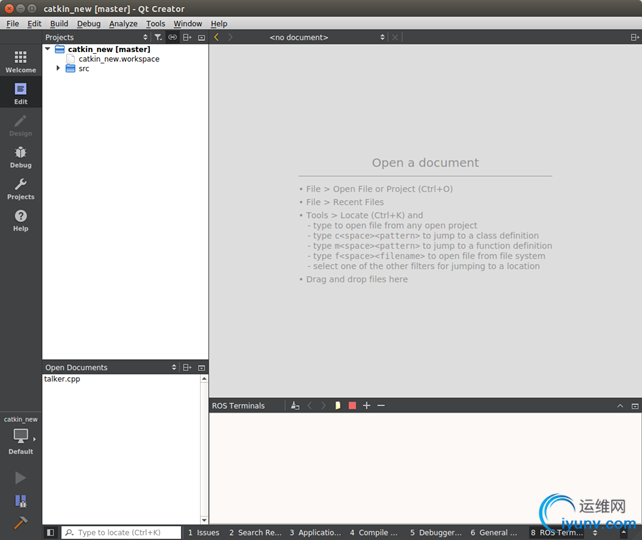This screenshot has width=642, height=540.
Task: Open the Help mode
Action: [20, 220]
